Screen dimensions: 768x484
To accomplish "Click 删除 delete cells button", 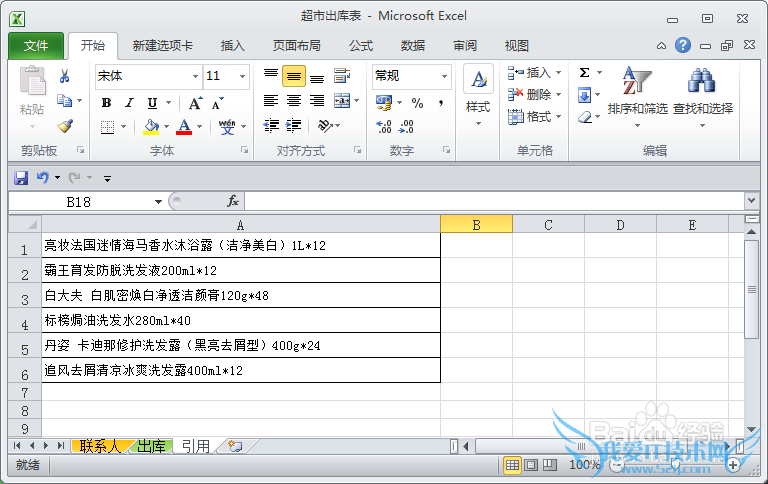I will point(534,95).
